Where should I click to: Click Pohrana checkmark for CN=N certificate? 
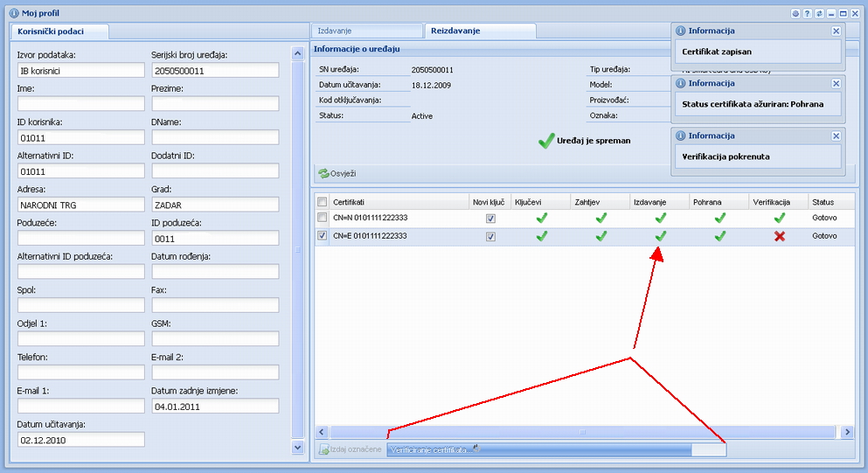719,218
